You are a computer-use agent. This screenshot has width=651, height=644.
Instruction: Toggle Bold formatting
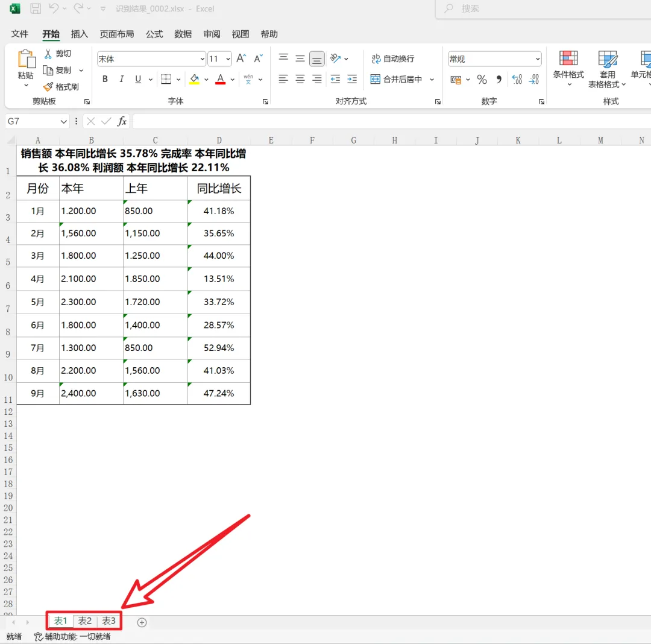pos(105,79)
